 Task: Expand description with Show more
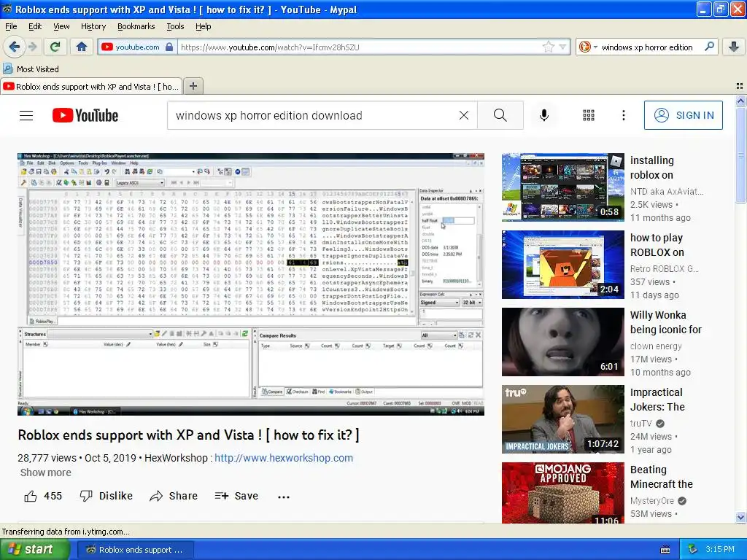(46, 472)
